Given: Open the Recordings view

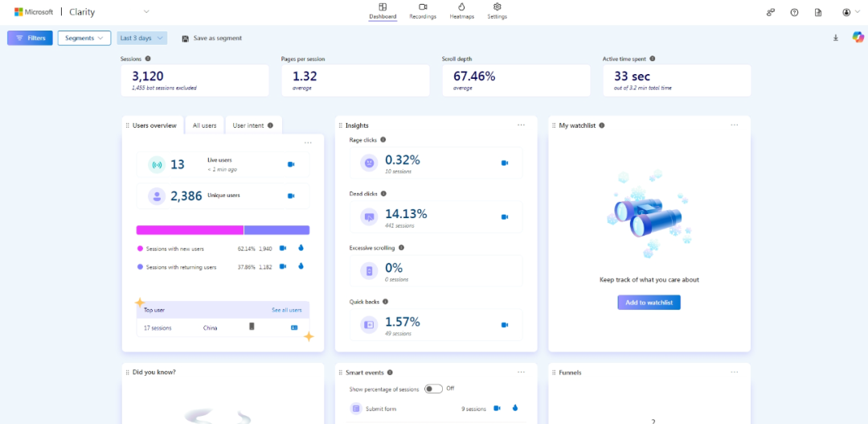Looking at the screenshot, I should click(423, 11).
